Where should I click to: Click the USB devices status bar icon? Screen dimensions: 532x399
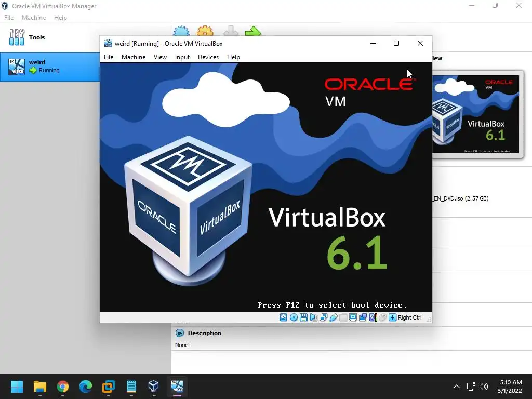tap(333, 317)
